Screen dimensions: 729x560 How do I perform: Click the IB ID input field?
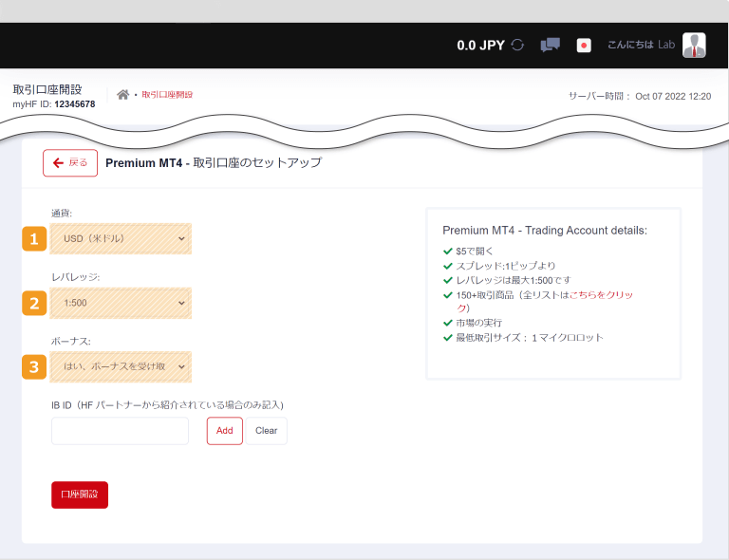[120, 431]
